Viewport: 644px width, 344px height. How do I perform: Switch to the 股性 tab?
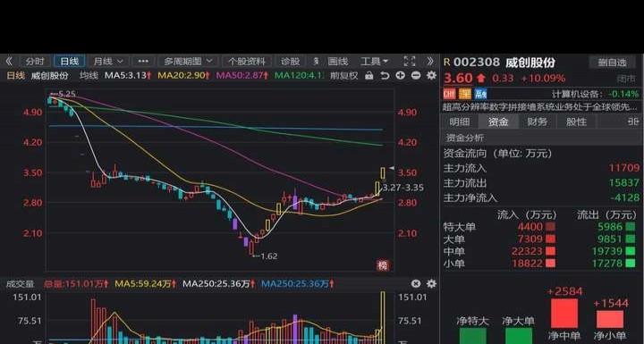tap(576, 122)
